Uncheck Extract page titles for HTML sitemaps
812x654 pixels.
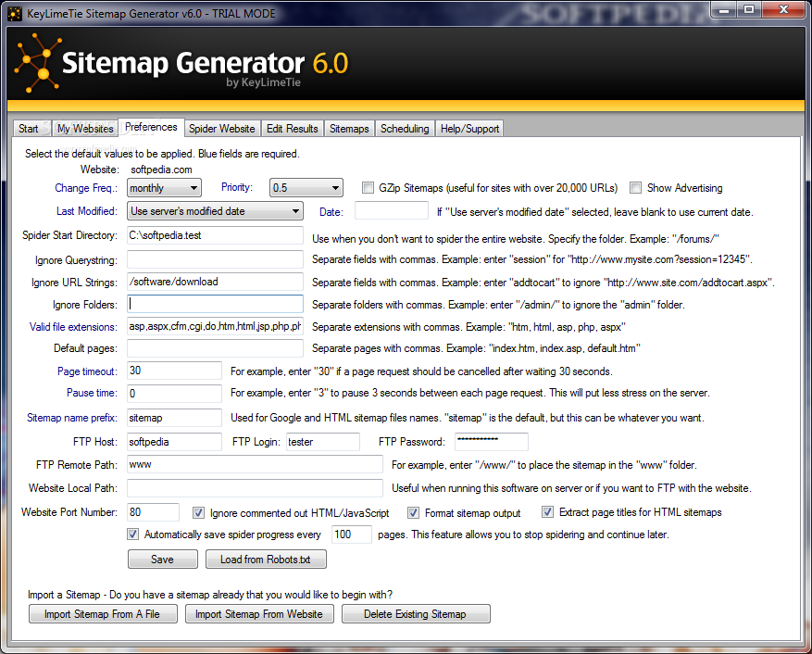click(547, 512)
